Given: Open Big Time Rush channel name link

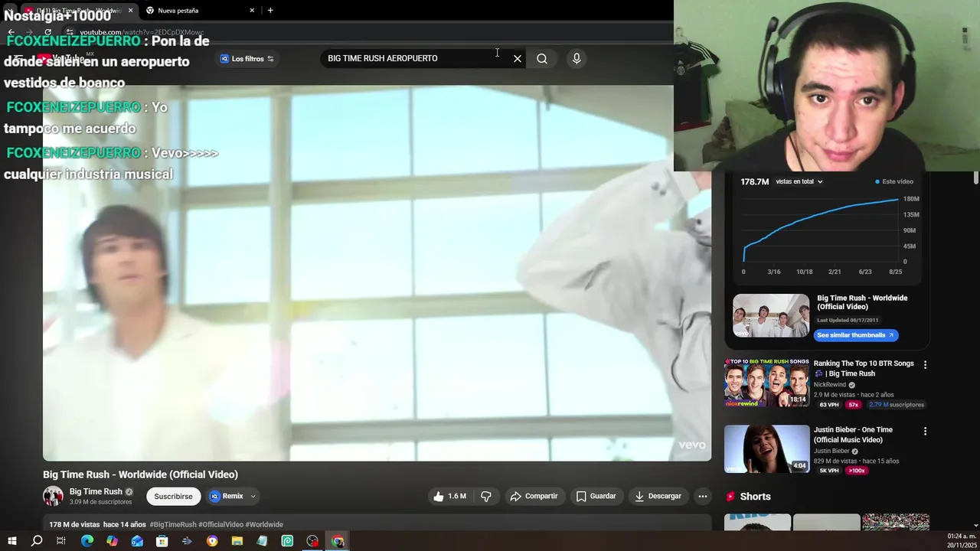Looking at the screenshot, I should 96,491.
